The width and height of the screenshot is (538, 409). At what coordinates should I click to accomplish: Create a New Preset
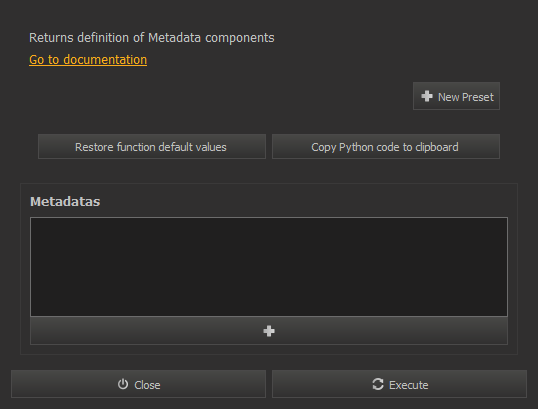click(x=456, y=96)
